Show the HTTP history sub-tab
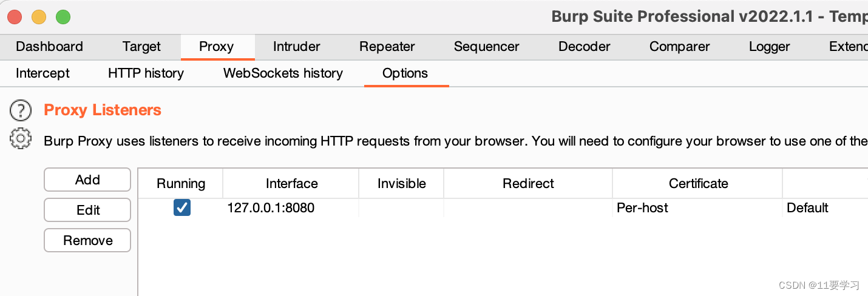The width and height of the screenshot is (868, 296). [x=146, y=73]
